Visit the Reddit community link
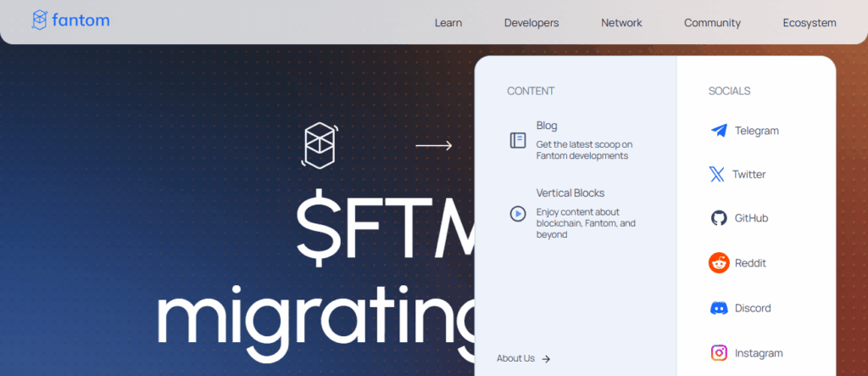The width and height of the screenshot is (868, 376). tap(751, 263)
